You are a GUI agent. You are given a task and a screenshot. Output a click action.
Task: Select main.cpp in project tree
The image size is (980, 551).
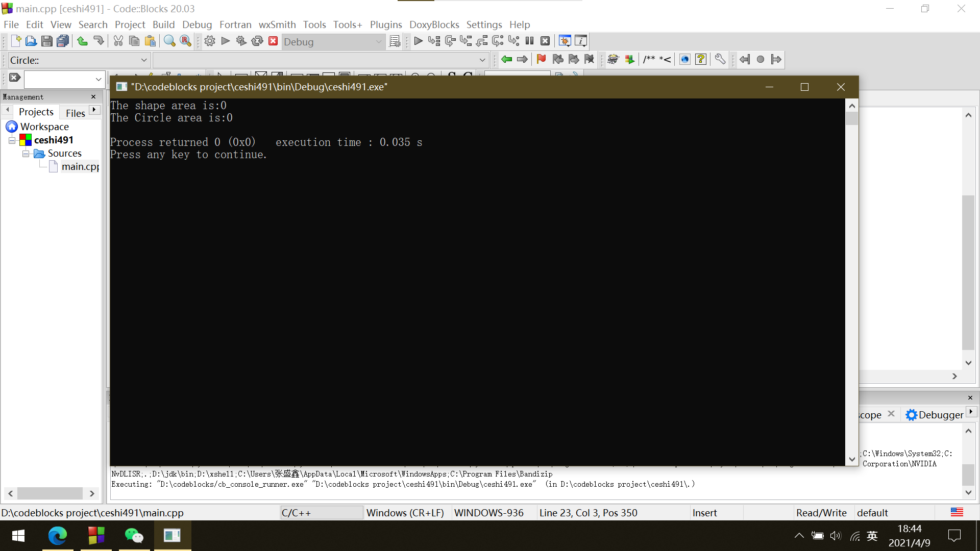[80, 167]
